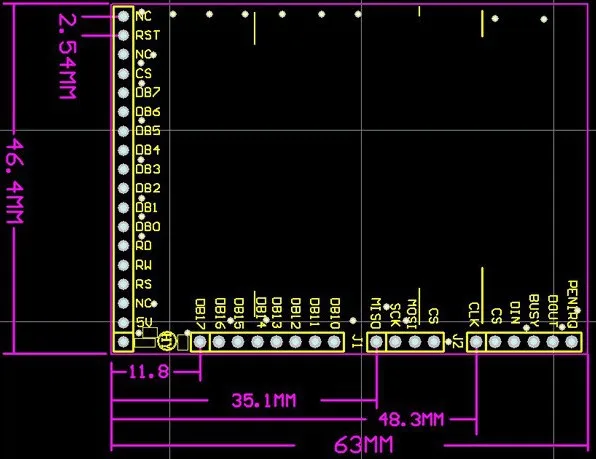Click the RST pin label
The image size is (596, 459).
pos(147,35)
